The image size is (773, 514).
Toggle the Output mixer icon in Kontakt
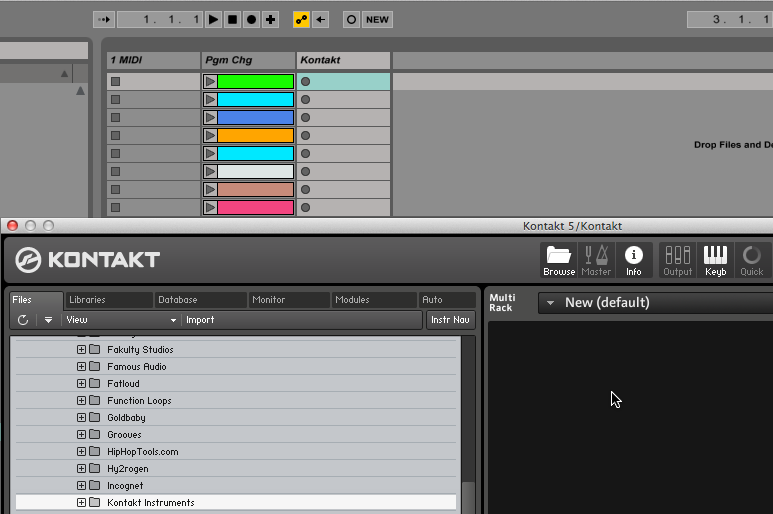pos(678,260)
